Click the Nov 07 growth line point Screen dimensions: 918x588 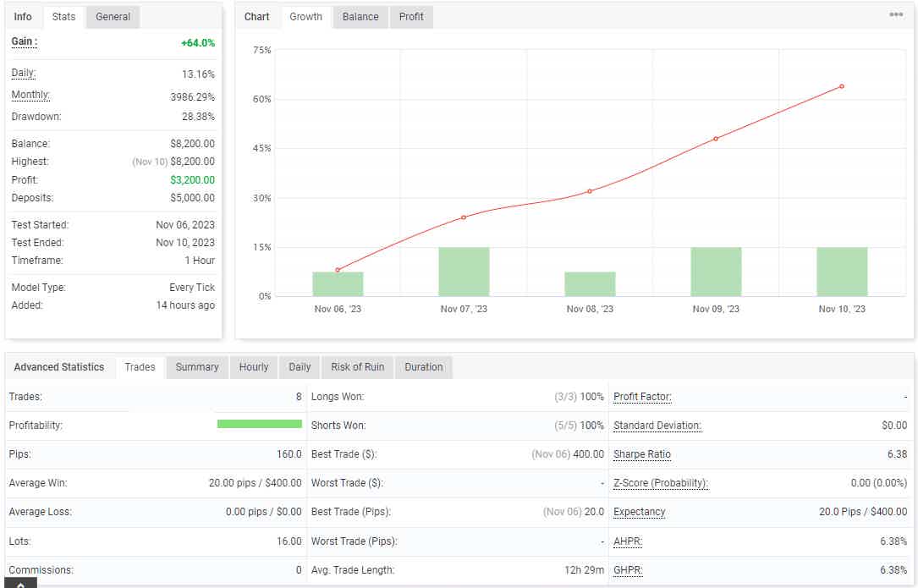pos(464,217)
